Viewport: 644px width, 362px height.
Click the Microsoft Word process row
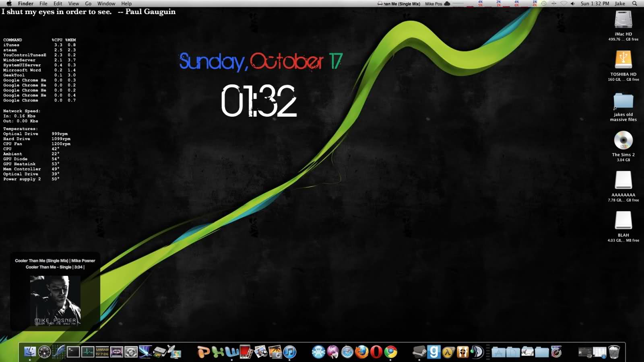[39, 70]
